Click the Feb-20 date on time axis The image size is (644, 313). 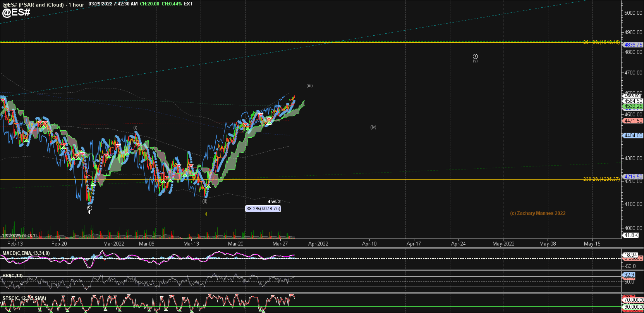(x=59, y=244)
